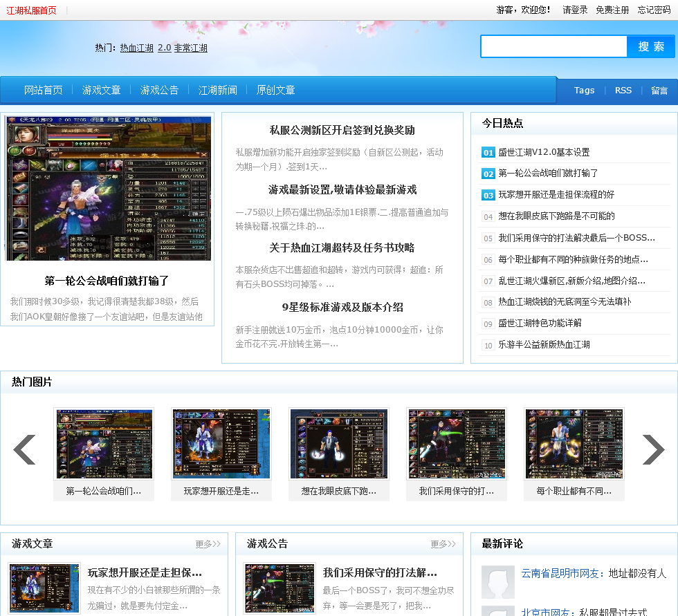Viewport: 678px width, 616px height.
Task: Open hot item 热血江湖烧钱的无底洞至今无法填补
Action: 565,301
